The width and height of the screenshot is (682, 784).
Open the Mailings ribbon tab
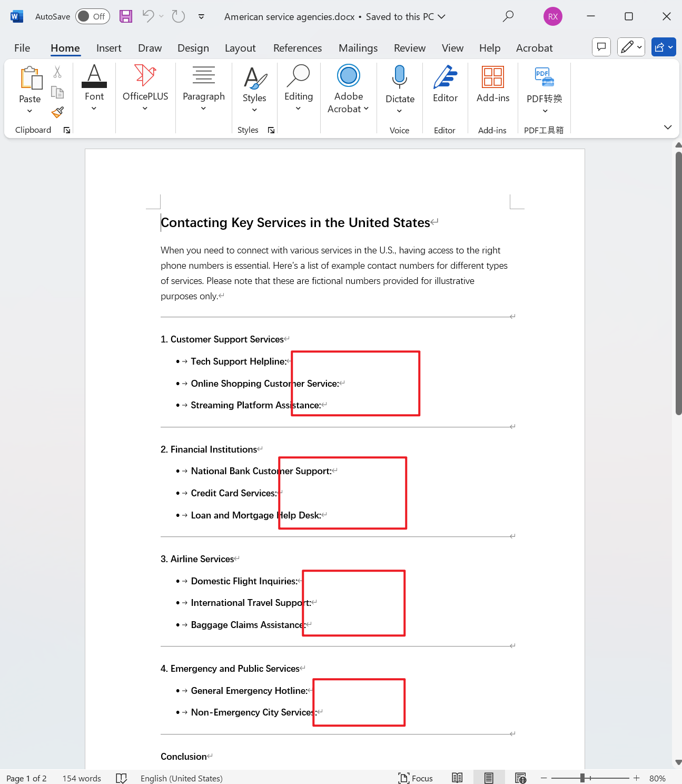pyautogui.click(x=358, y=47)
